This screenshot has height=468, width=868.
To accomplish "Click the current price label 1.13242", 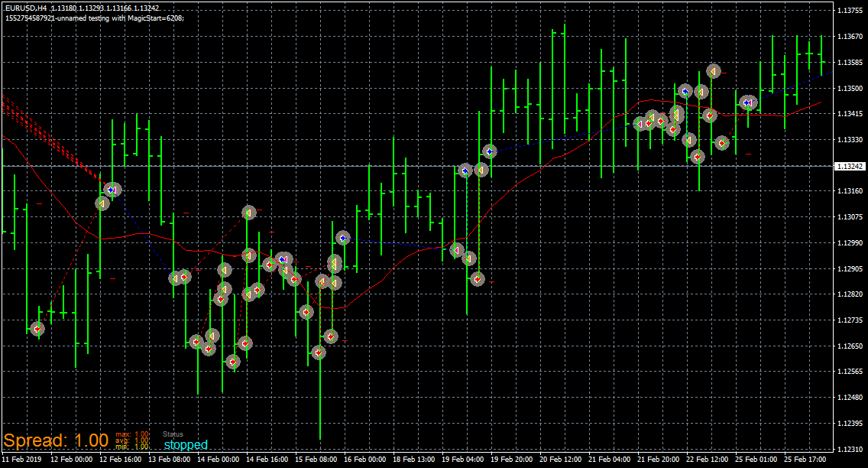I will (850, 166).
